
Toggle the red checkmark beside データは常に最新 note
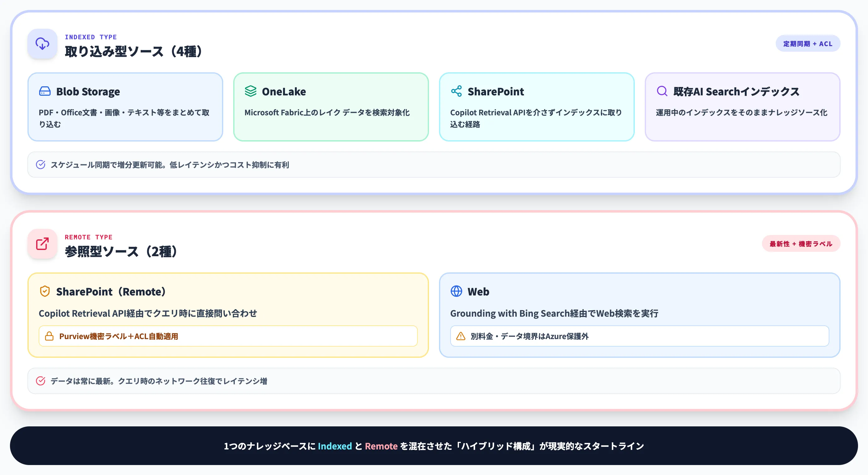(41, 381)
